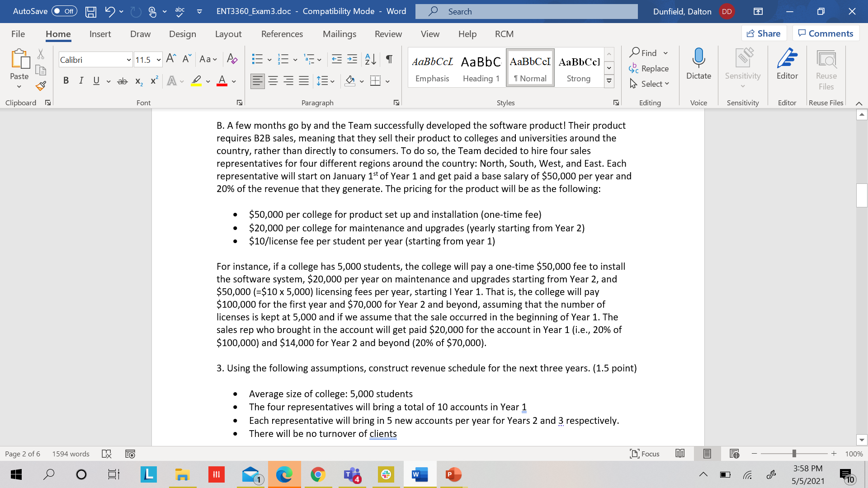868x488 pixels.
Task: Toggle AutoSave off switch
Action: (x=64, y=11)
